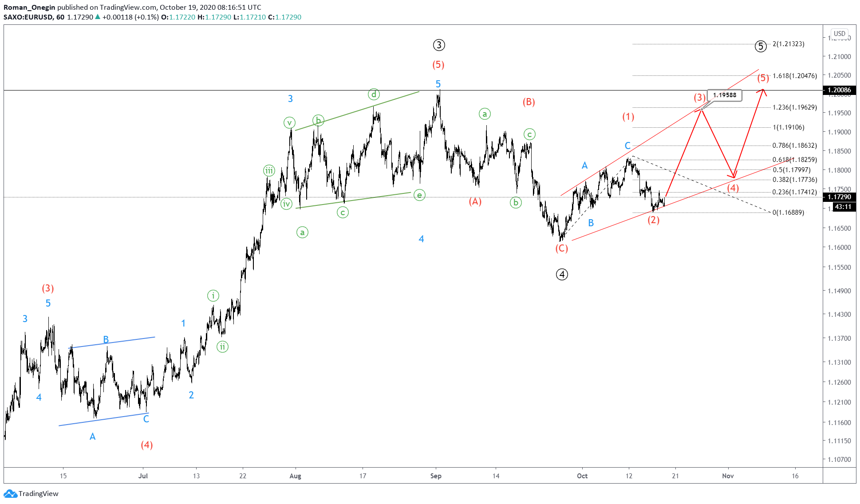Click the green circled iii wave marker
The height and width of the screenshot is (504, 860).
269,171
